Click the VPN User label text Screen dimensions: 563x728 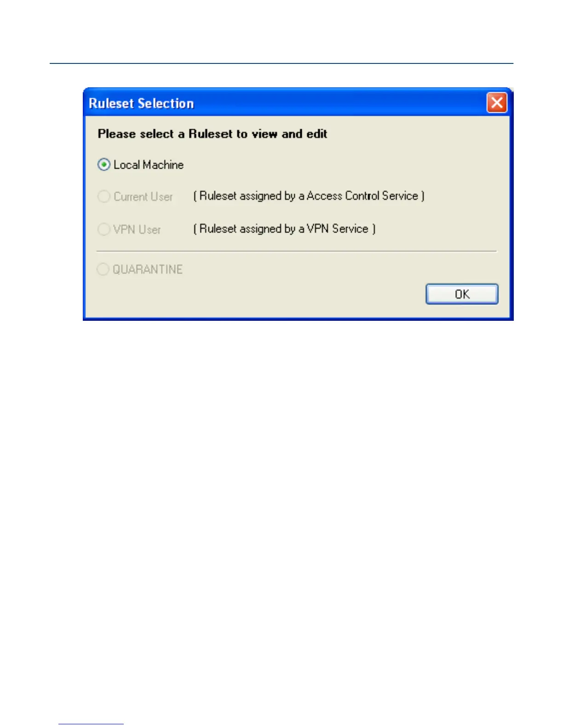pos(137,229)
